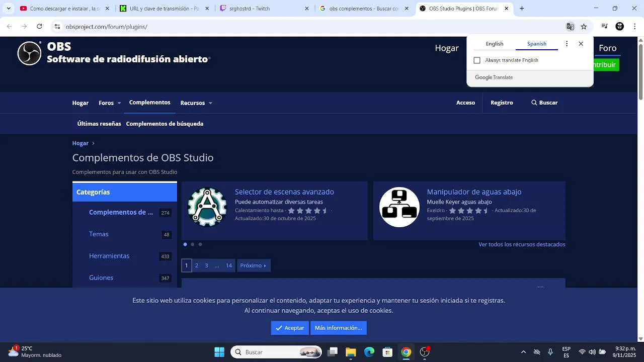Select Spanish tab in translate popup
The height and width of the screenshot is (362, 644).
point(537,44)
